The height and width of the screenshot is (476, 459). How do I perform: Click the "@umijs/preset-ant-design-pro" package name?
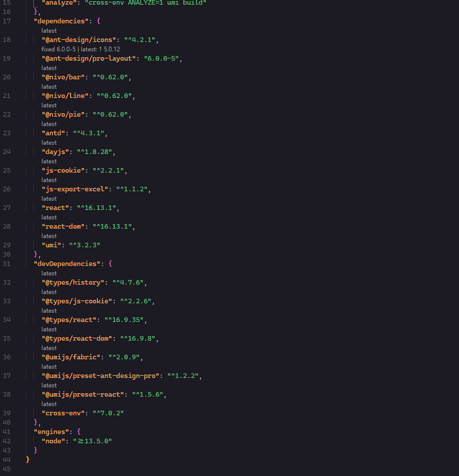point(100,376)
